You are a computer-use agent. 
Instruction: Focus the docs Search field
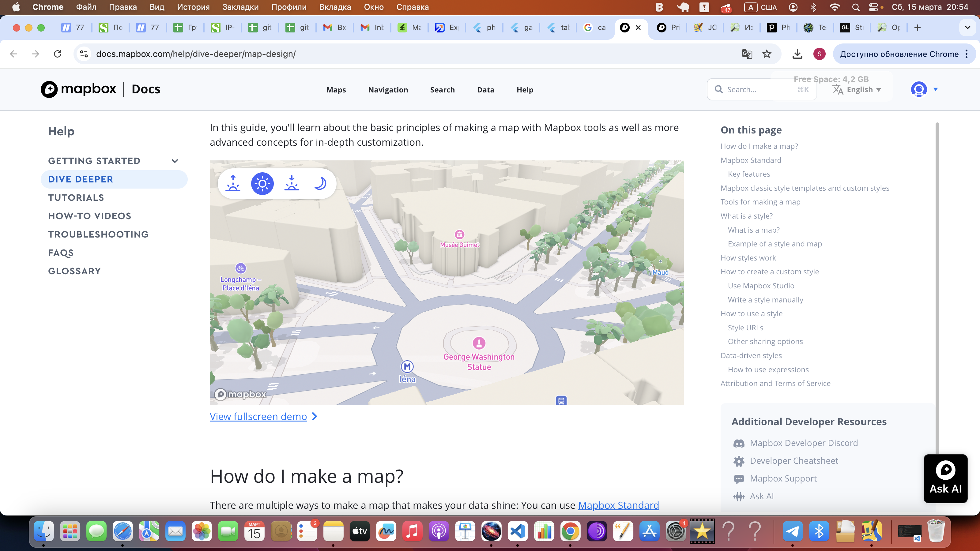click(x=762, y=89)
